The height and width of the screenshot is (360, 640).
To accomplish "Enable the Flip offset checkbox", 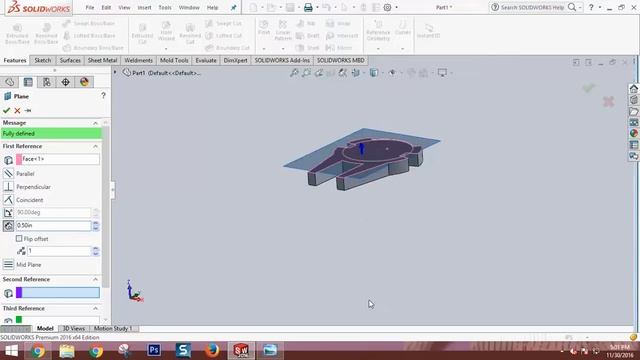I will click(x=19, y=238).
